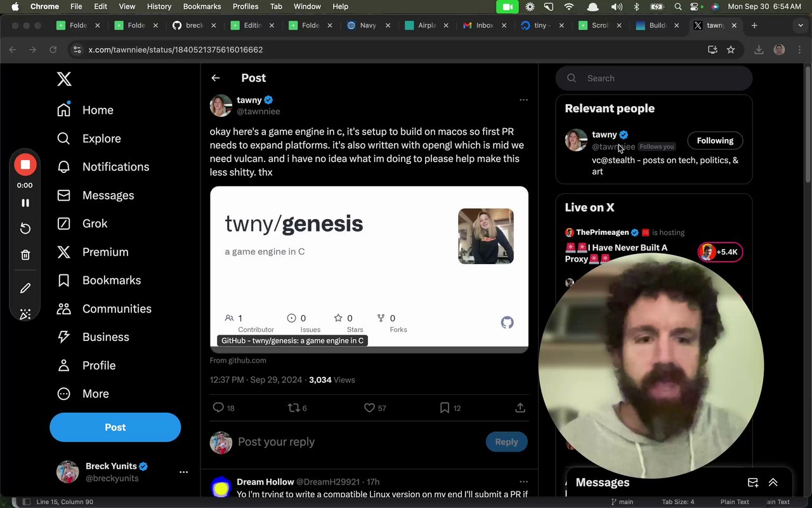812x508 pixels.
Task: Bookmark this page with star icon
Action: 731,50
